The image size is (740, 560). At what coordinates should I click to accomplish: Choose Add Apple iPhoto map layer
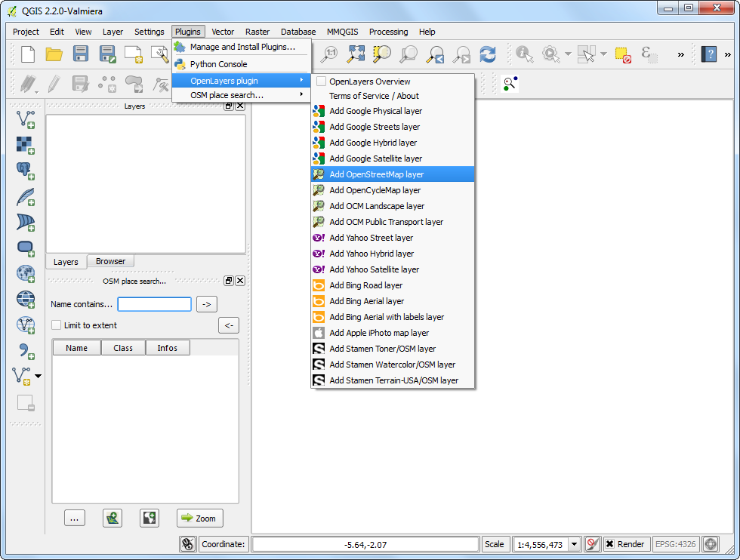click(393, 333)
